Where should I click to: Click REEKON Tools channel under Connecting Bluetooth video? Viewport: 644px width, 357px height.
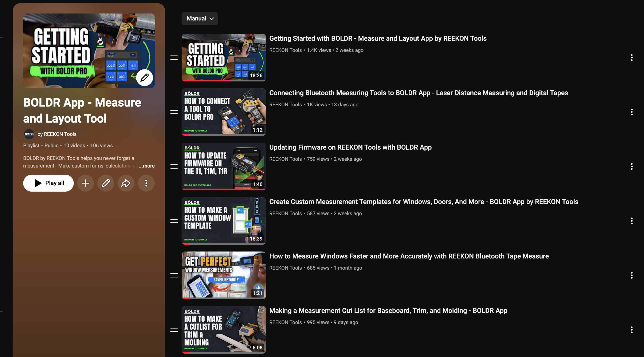[x=286, y=105]
